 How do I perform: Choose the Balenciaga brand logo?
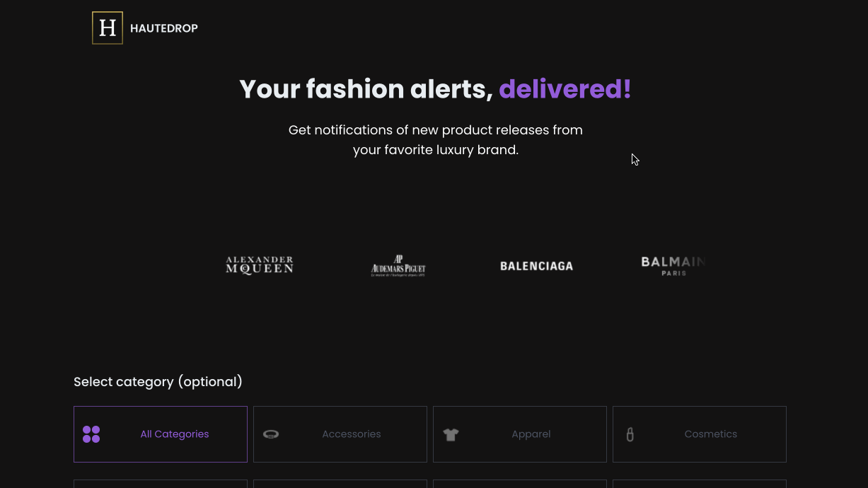coord(536,266)
